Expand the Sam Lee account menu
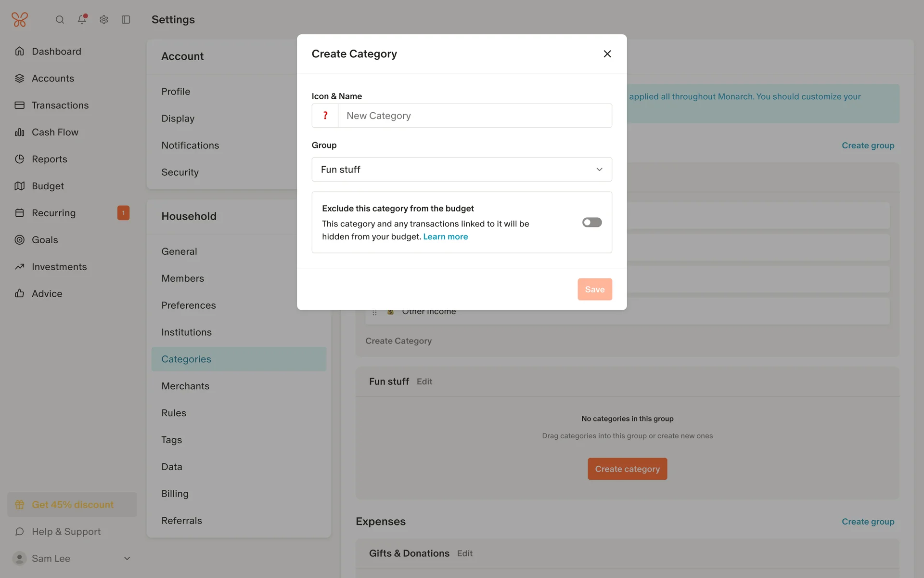 (x=127, y=559)
